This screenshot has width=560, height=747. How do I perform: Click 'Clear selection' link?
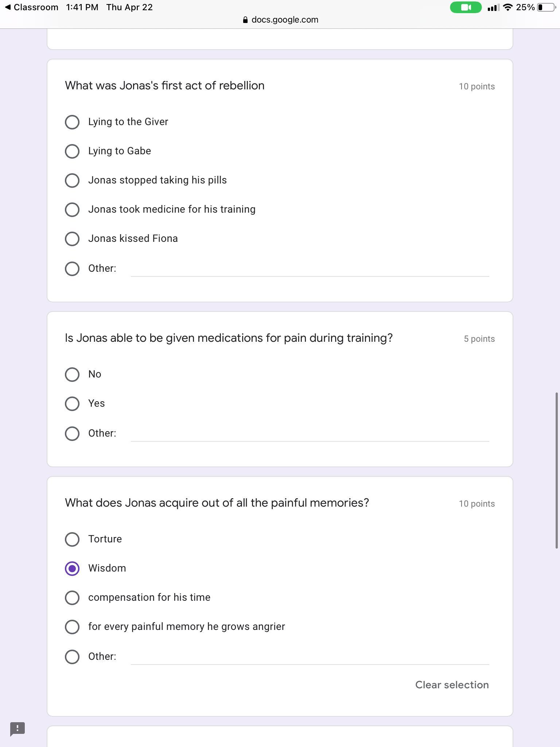coord(452,685)
